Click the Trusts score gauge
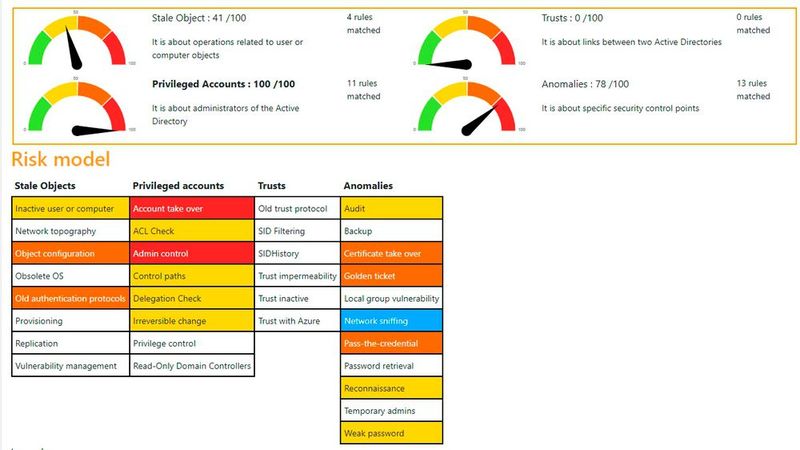Screen dimensions: 800x450 [466, 41]
